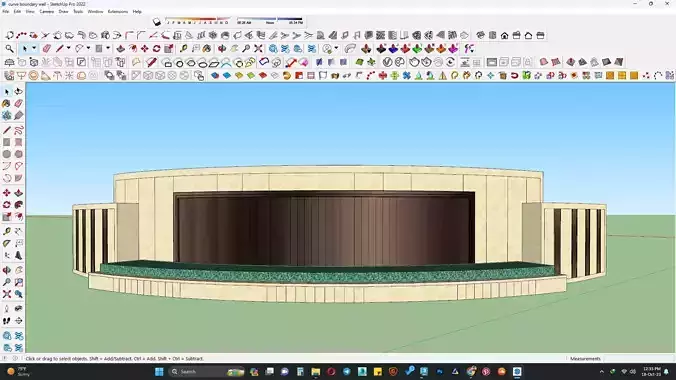676x380 pixels.
Task: Activate the Section Plane tool
Action: (x=19, y=321)
